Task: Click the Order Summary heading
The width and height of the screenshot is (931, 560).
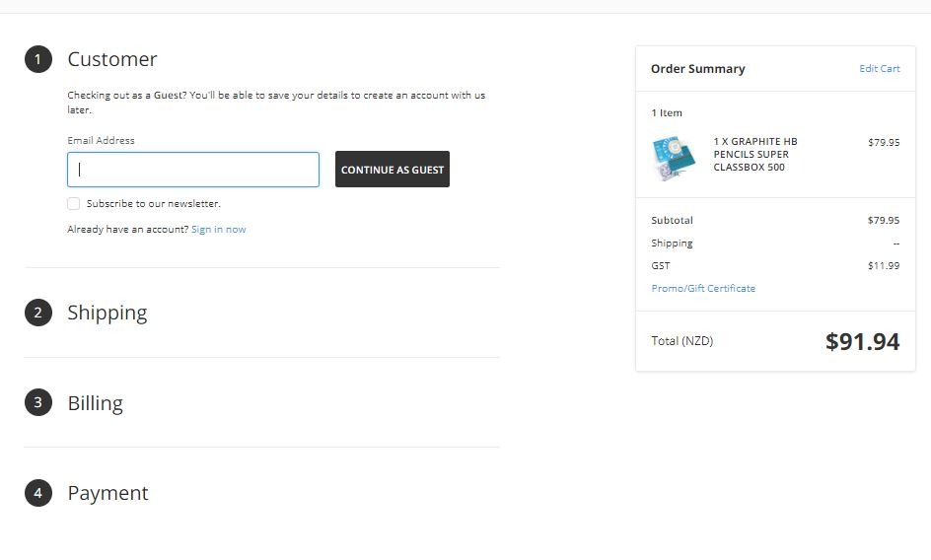Action: pos(697,69)
